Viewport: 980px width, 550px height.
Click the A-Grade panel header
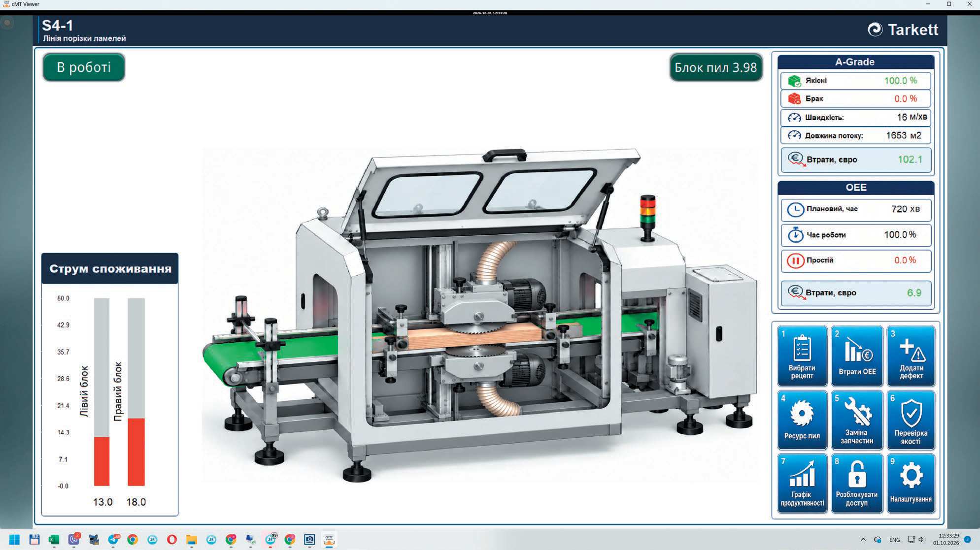coord(856,62)
